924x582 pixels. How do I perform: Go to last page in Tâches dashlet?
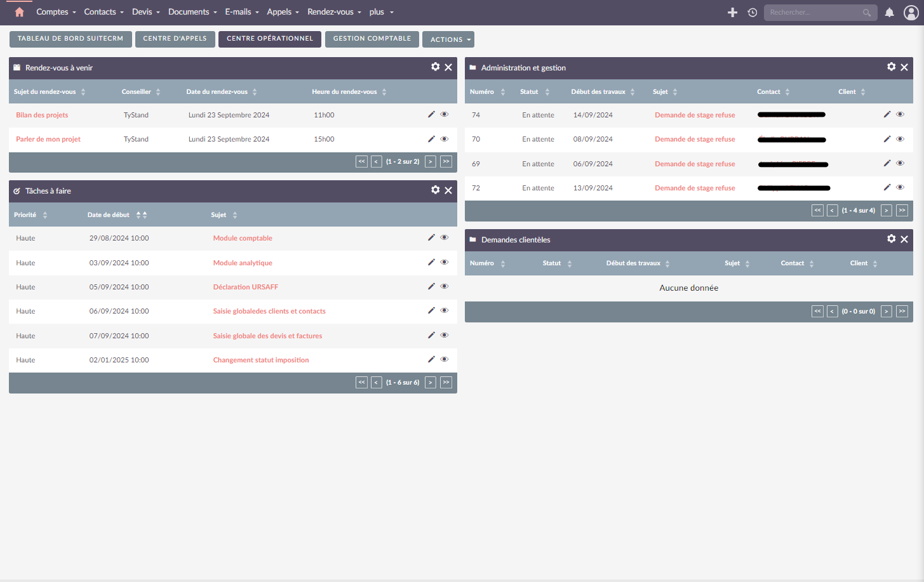point(446,383)
